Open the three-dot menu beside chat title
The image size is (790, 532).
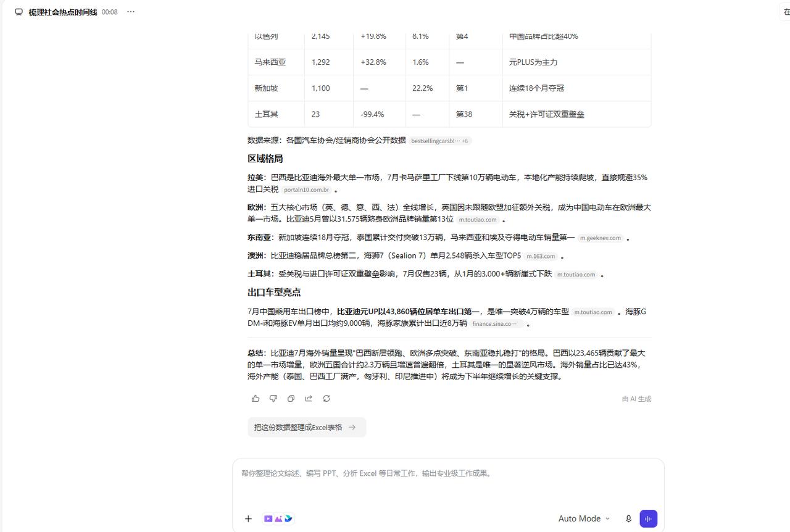pyautogui.click(x=131, y=12)
